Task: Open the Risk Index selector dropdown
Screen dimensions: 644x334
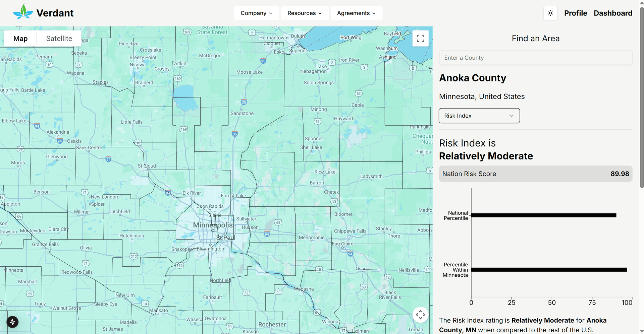Action: pos(479,116)
